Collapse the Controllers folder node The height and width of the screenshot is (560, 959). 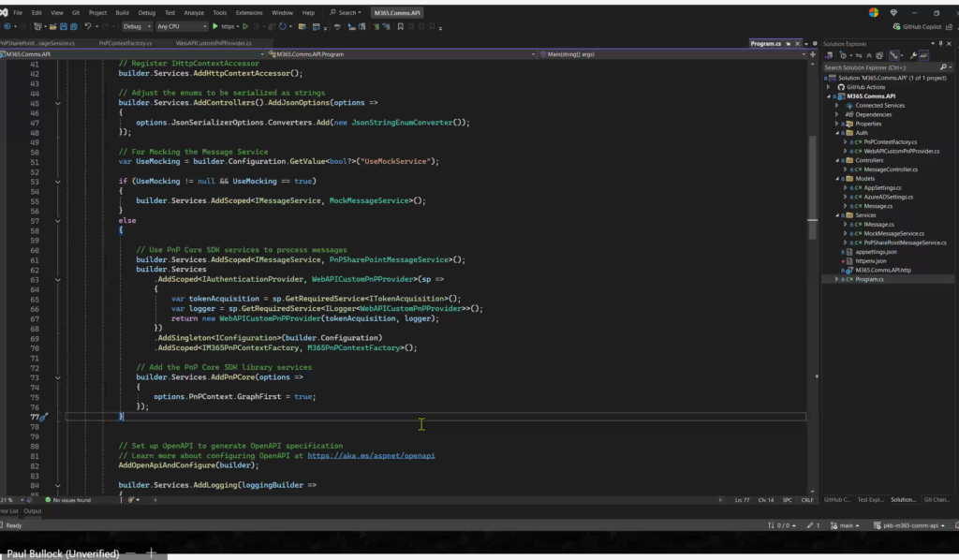837,160
